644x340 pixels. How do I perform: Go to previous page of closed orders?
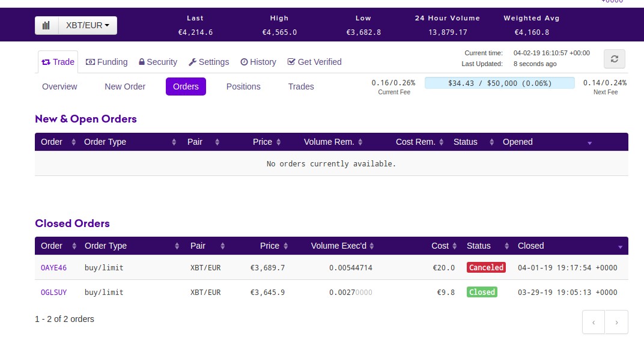point(594,323)
